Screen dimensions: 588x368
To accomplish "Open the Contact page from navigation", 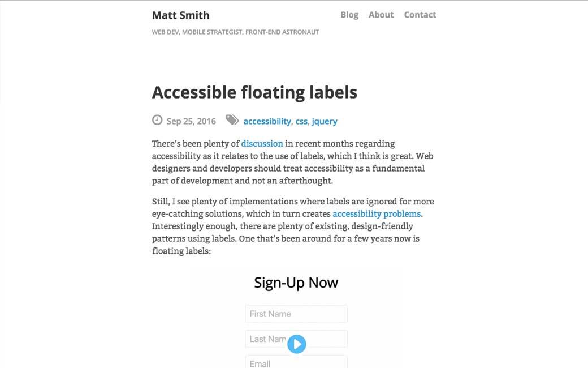I will pos(420,15).
